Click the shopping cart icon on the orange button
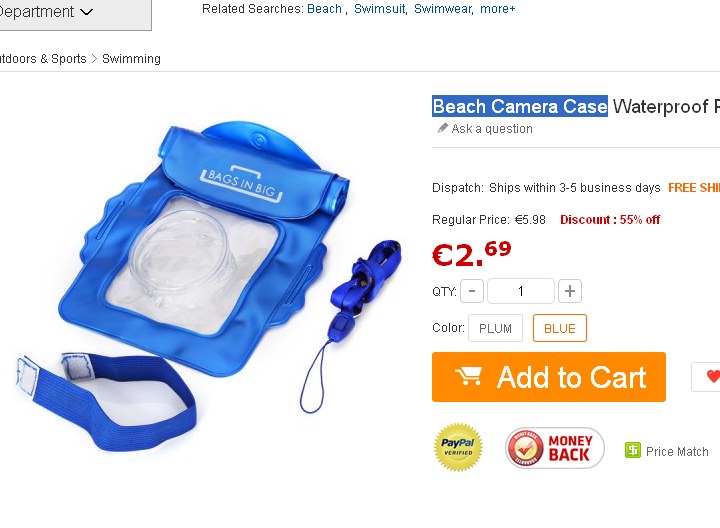Screen dimensions: 720x528 (x=469, y=376)
